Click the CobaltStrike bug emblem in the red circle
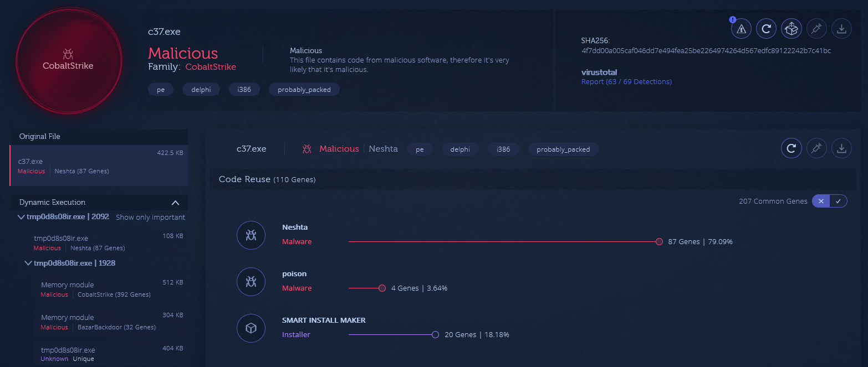This screenshot has height=367, width=868. 69,54
